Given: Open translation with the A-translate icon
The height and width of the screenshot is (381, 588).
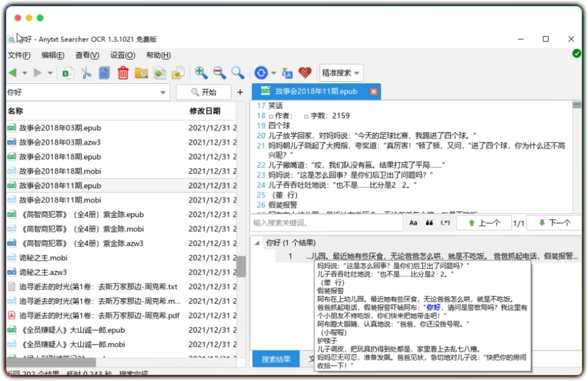Looking at the screenshot, I should coord(288,73).
